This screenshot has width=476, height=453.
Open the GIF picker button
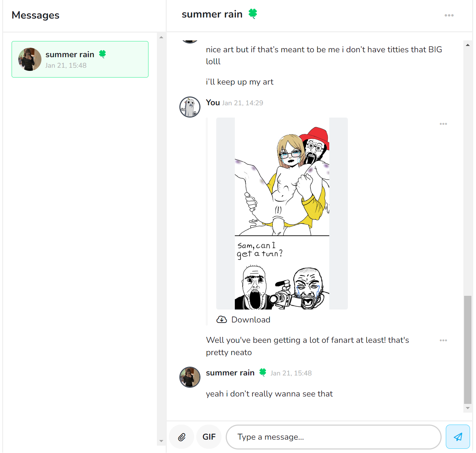[x=209, y=437]
